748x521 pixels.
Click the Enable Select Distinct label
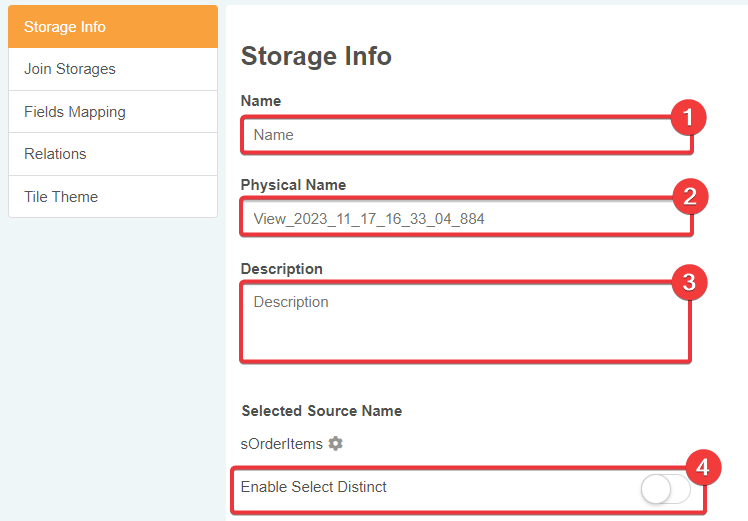click(314, 487)
